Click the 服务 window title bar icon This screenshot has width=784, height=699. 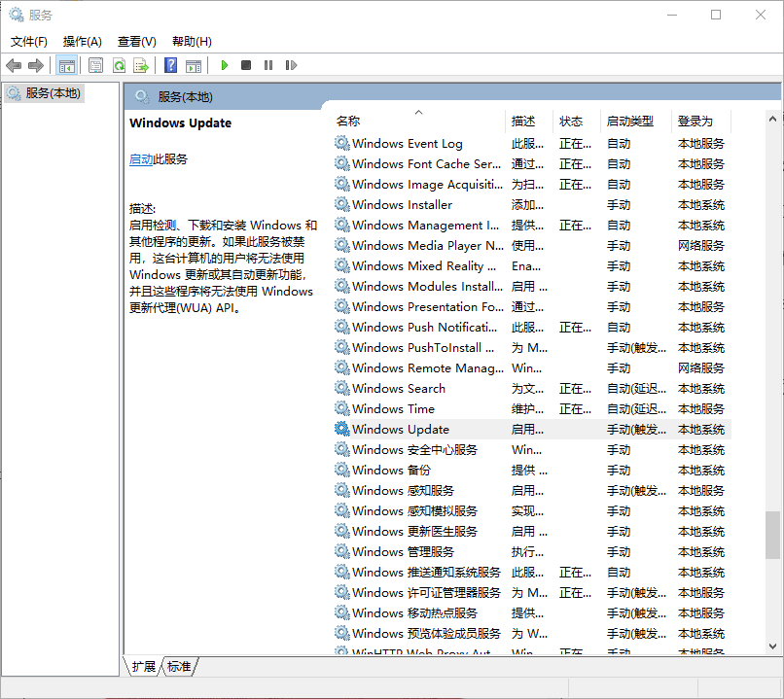click(17, 15)
